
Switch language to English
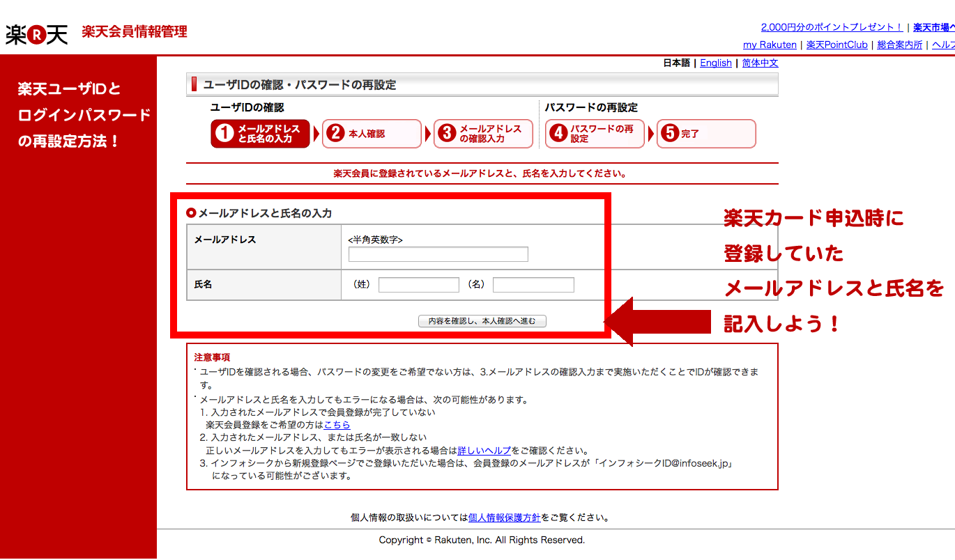click(716, 63)
